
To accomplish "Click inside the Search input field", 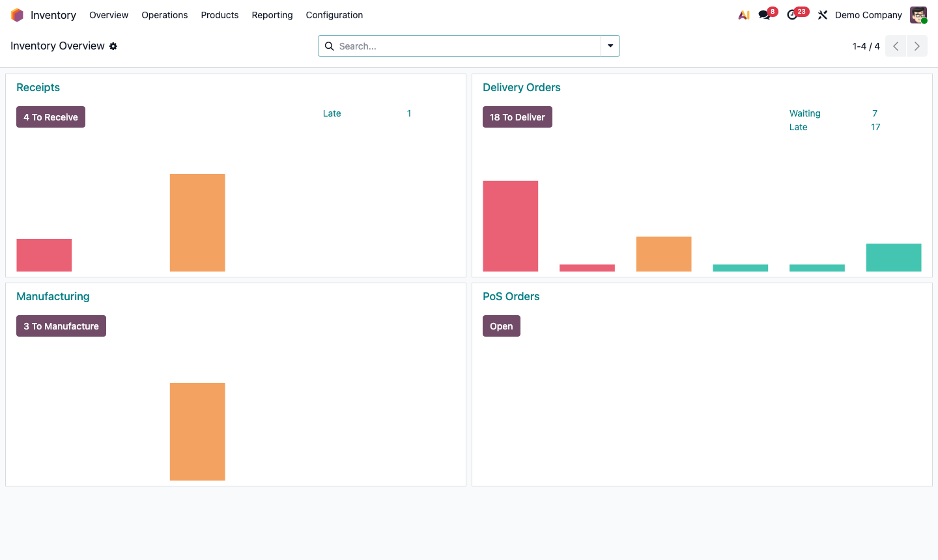I will pyautogui.click(x=456, y=46).
